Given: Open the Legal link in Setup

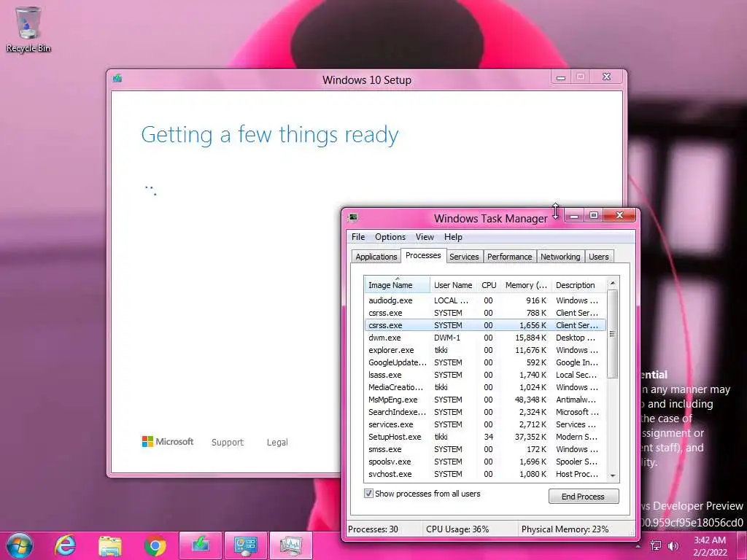Looking at the screenshot, I should (x=277, y=442).
